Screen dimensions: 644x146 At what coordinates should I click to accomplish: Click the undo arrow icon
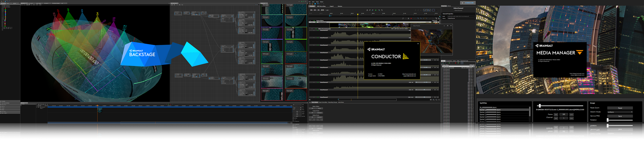pos(318,4)
